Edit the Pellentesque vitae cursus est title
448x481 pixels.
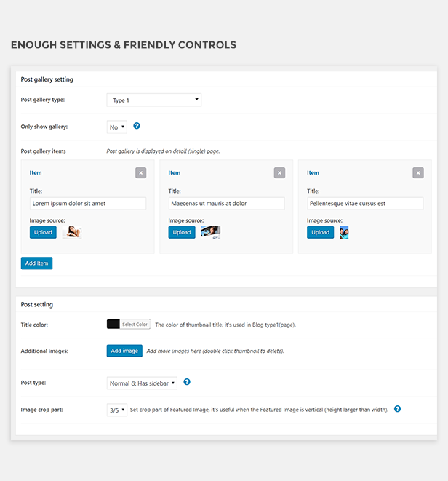[x=365, y=203]
